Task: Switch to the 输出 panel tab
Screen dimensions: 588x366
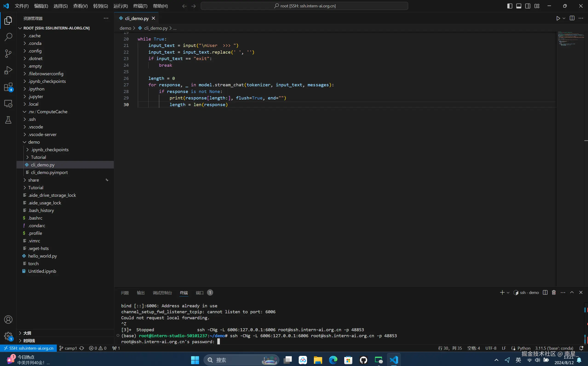Action: [x=141, y=292]
